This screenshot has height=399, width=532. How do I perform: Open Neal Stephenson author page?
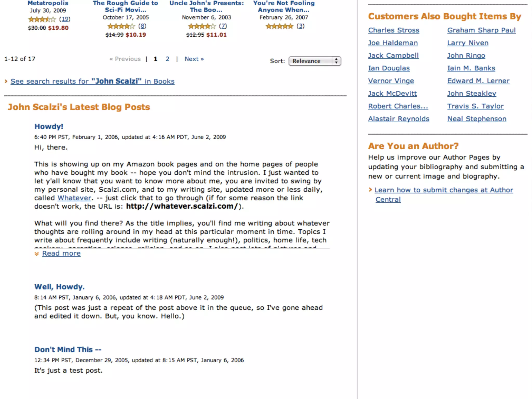click(477, 119)
